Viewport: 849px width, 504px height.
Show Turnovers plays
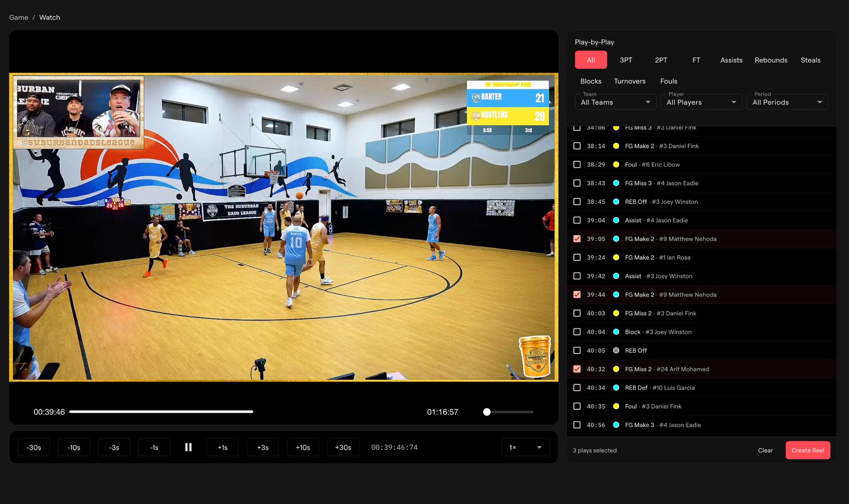coord(630,81)
